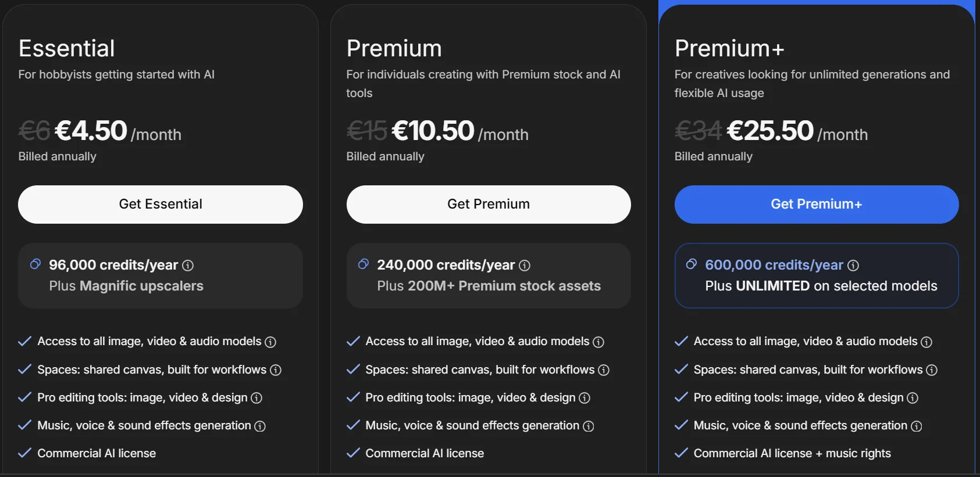
Task: Show info for Essential's music and voice generation
Action: [x=260, y=426]
